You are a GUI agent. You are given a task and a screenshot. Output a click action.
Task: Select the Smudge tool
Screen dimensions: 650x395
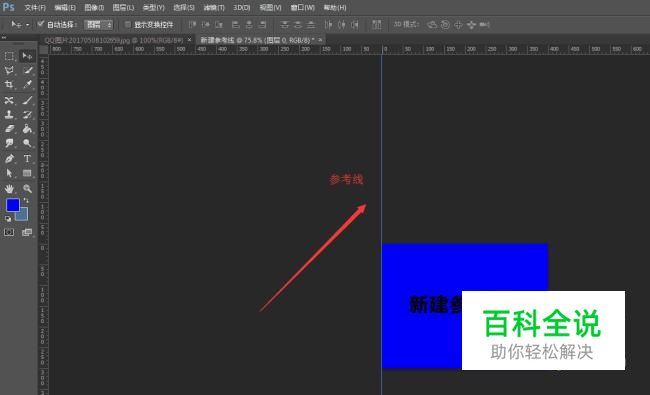pyautogui.click(x=9, y=143)
